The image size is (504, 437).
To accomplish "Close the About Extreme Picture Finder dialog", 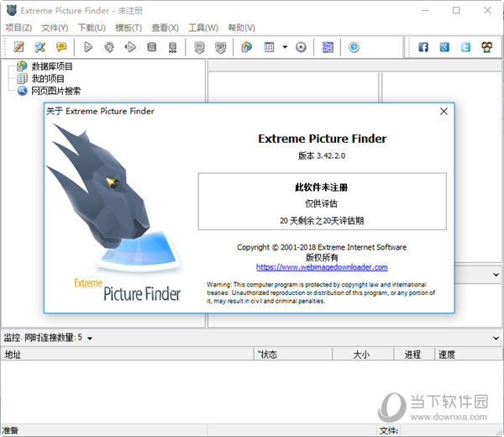I will tap(444, 111).
